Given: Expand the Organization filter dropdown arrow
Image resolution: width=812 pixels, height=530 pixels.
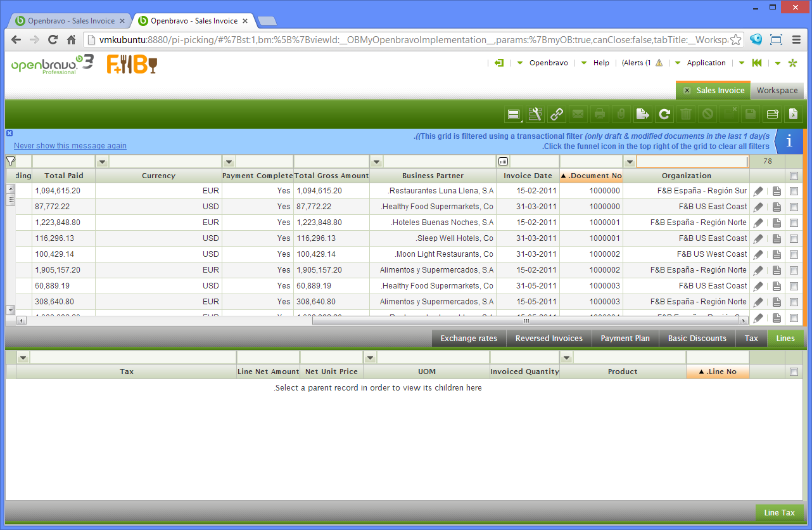Looking at the screenshot, I should coord(630,162).
